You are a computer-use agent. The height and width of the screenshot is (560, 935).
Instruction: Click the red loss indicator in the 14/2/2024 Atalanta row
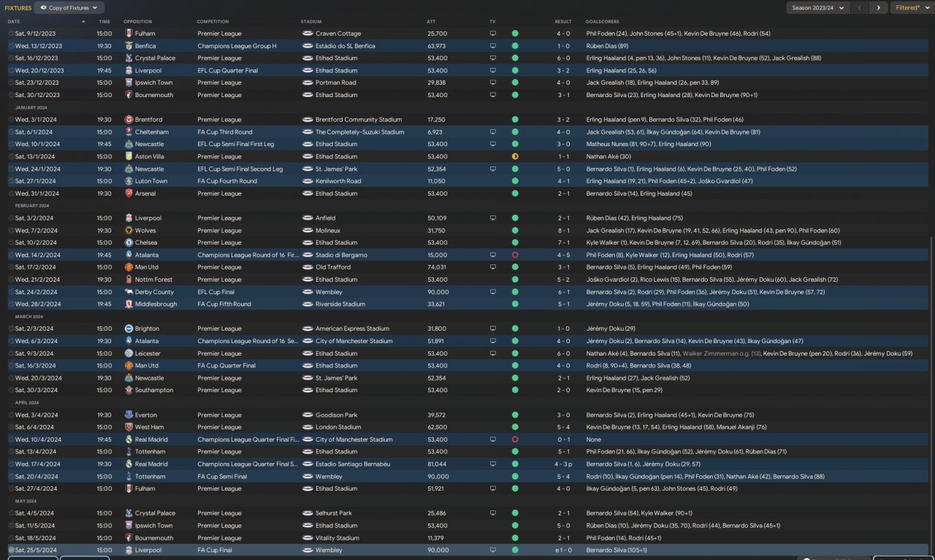click(x=515, y=255)
